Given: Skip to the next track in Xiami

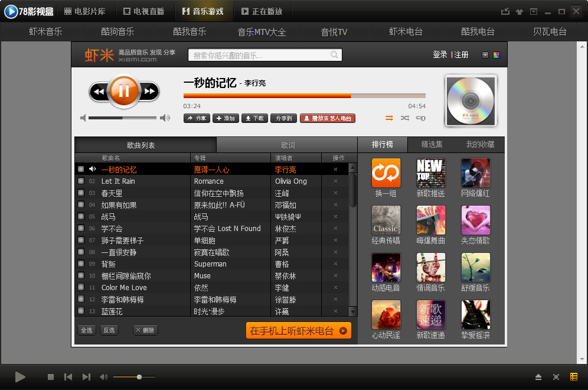Looking at the screenshot, I should coord(150,91).
